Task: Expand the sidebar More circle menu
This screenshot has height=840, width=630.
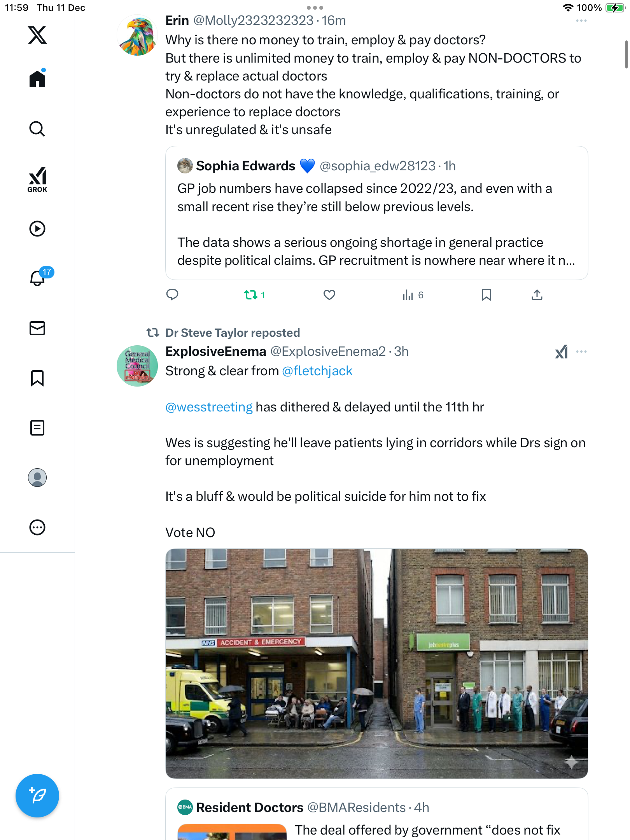Action: (37, 527)
